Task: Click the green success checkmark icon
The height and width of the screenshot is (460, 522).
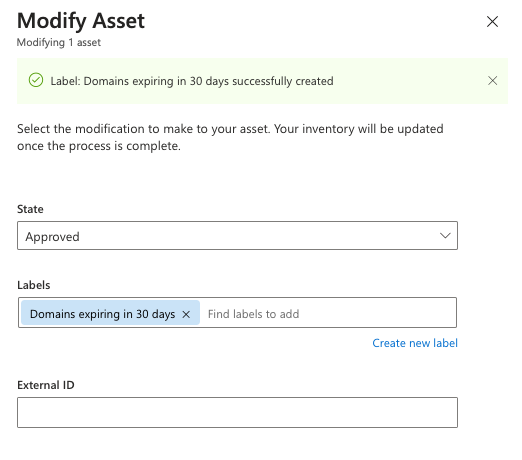Action: 36,80
